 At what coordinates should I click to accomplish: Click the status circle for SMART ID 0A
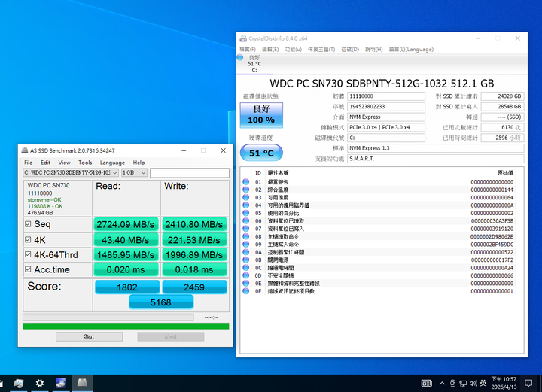pyautogui.click(x=245, y=252)
